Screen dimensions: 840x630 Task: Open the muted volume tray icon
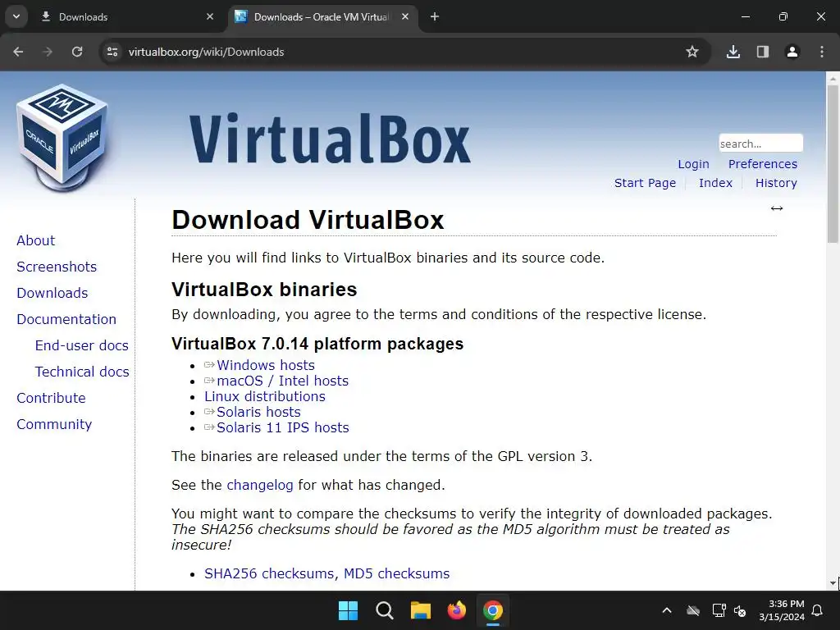point(741,610)
